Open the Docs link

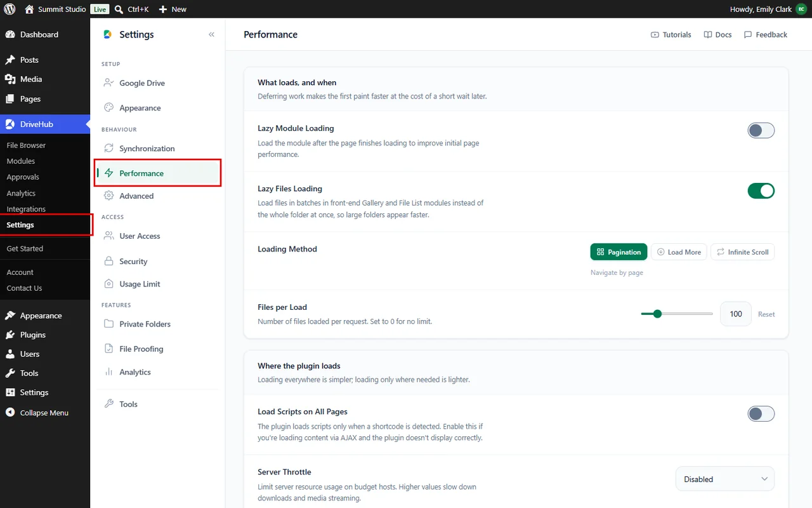pyautogui.click(x=717, y=35)
